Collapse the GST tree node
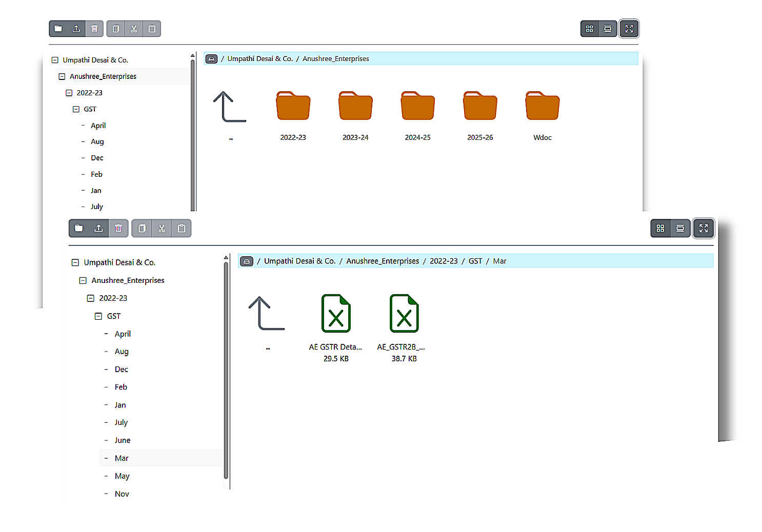The height and width of the screenshot is (532, 762). click(98, 316)
